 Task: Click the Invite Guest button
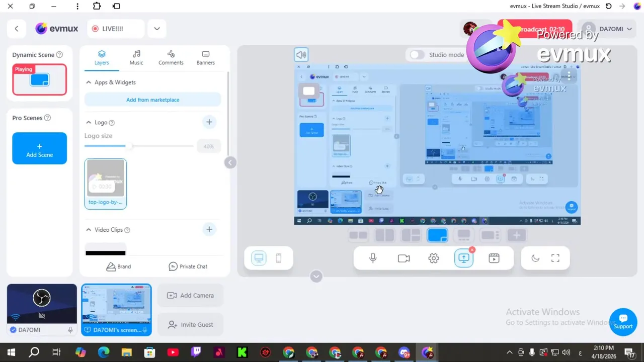(190, 325)
